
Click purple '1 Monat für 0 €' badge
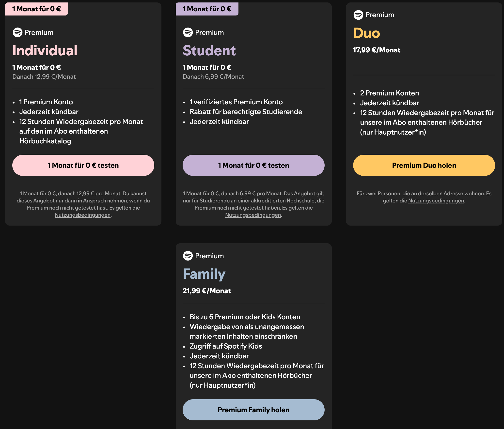207,9
